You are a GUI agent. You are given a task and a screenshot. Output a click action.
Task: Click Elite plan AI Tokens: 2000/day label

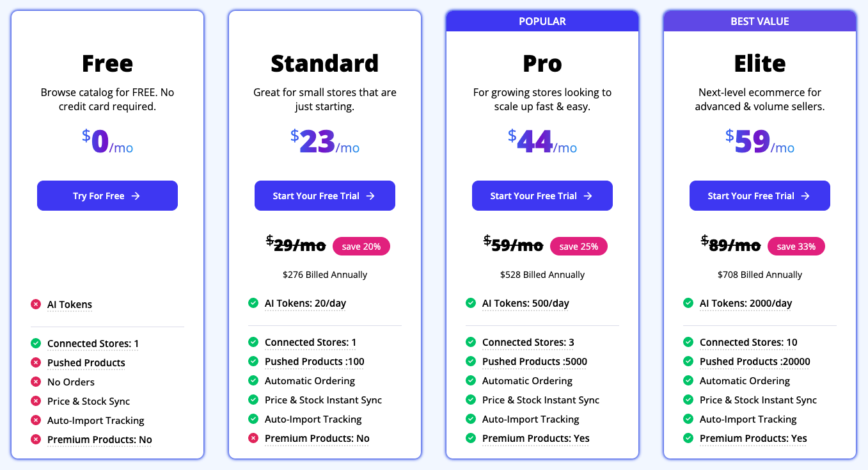click(x=745, y=303)
